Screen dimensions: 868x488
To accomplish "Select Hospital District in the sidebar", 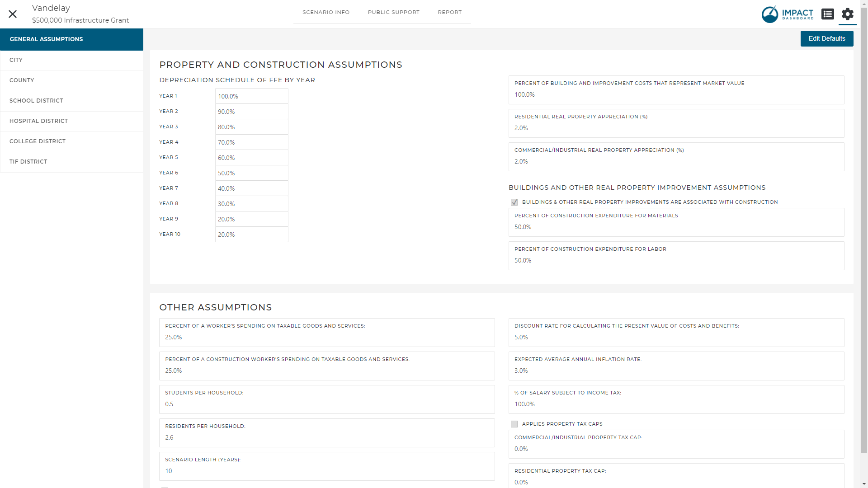I will 71,121.
